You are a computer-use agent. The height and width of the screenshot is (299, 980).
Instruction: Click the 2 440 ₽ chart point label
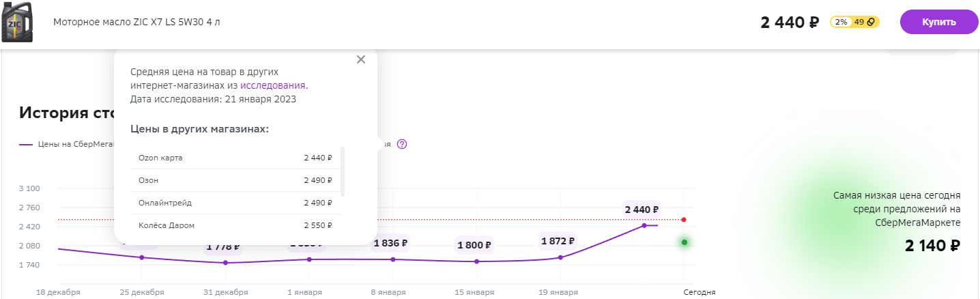642,210
